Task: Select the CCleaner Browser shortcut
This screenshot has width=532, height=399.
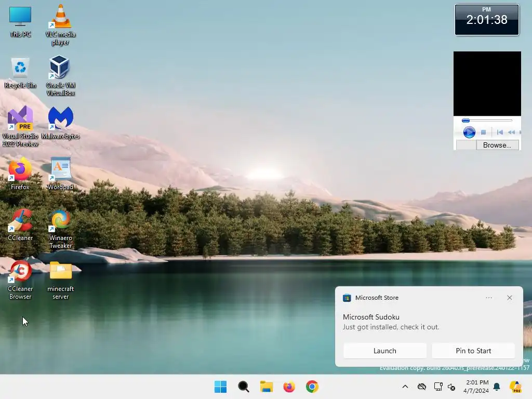Action: click(20, 280)
